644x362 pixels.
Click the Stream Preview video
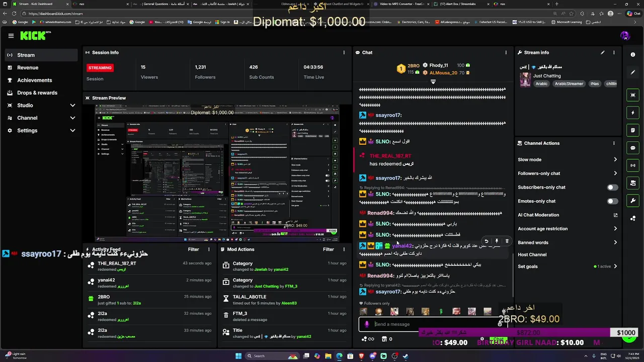click(217, 173)
